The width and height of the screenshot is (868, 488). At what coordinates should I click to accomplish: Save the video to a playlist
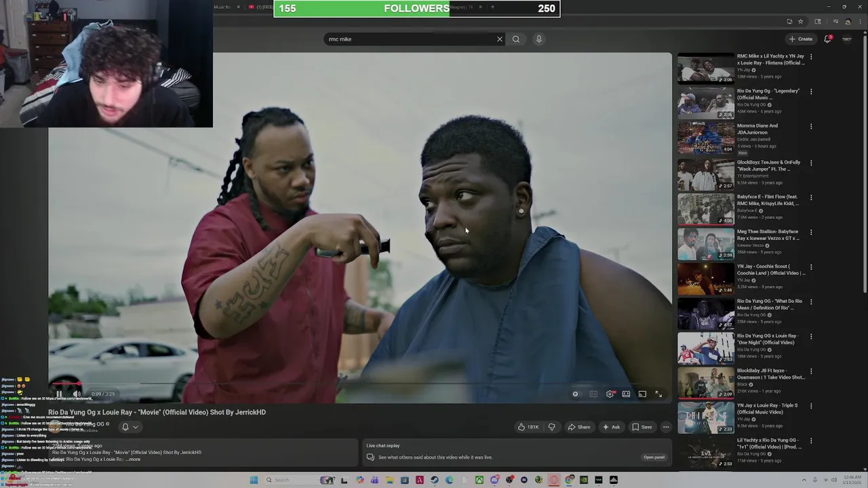[642, 427]
